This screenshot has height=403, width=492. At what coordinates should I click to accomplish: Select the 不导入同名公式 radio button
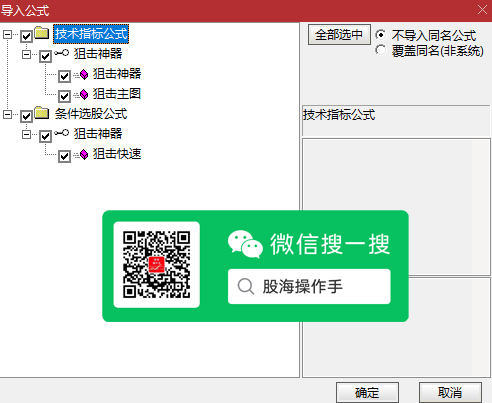click(381, 35)
